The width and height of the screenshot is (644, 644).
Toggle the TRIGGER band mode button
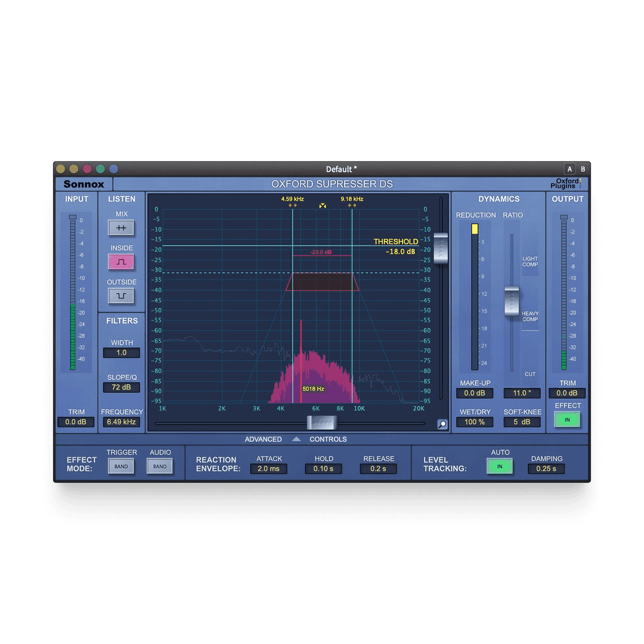[121, 466]
